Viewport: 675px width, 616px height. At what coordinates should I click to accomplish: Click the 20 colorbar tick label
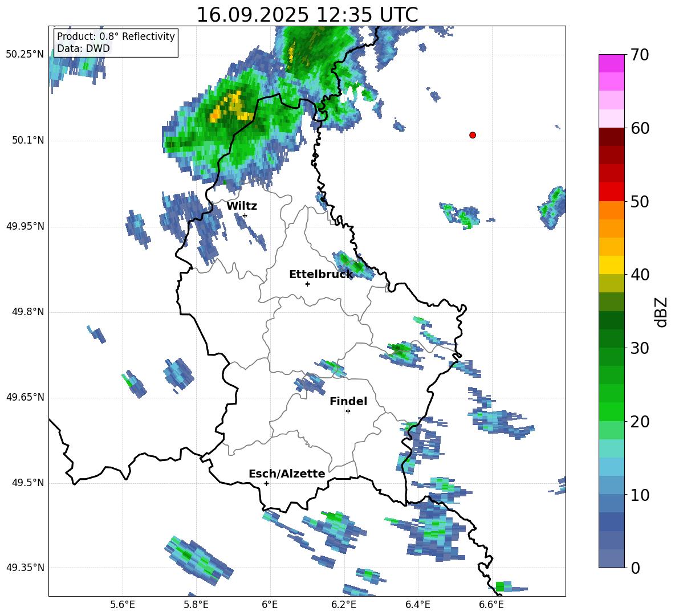(x=640, y=421)
